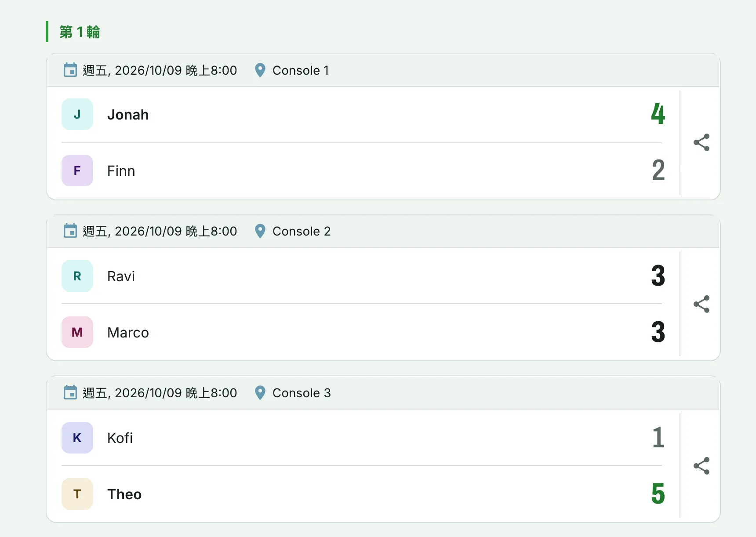Open Jonah's avatar badge
756x537 pixels.
click(77, 114)
